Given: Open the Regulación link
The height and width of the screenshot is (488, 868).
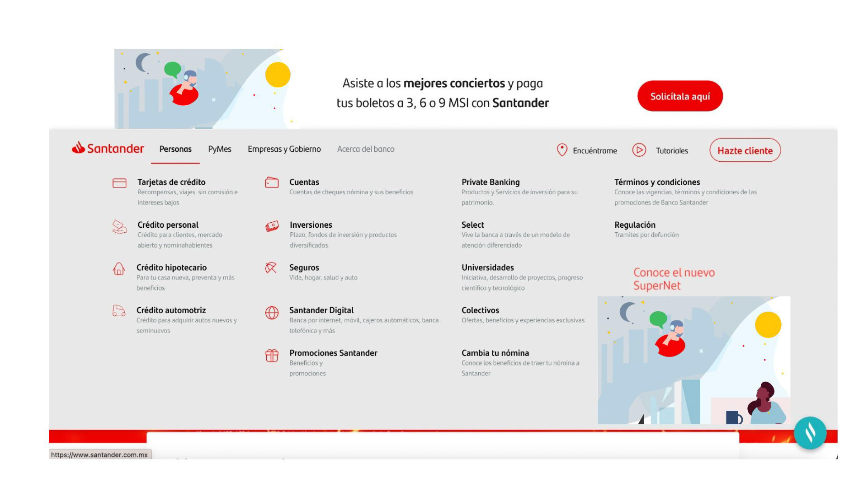Looking at the screenshot, I should tap(635, 225).
